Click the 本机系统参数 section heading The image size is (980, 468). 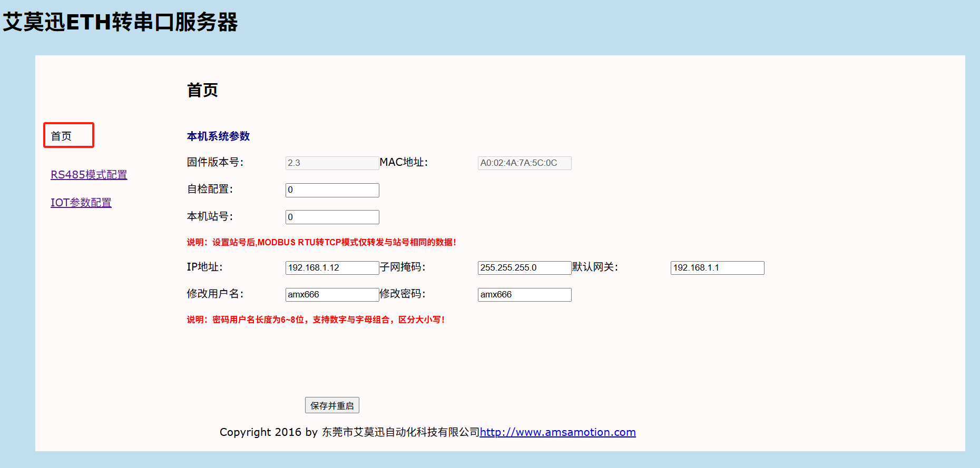point(218,136)
